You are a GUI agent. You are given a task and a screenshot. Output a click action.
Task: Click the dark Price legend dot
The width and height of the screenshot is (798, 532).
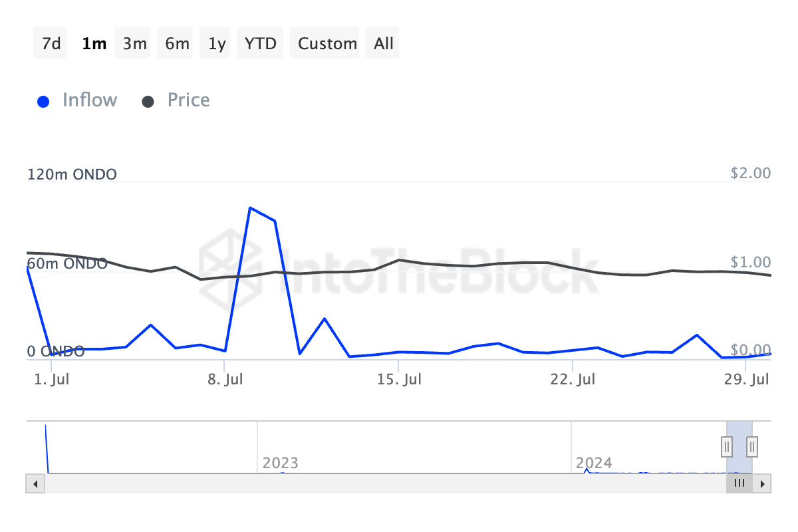pyautogui.click(x=148, y=102)
